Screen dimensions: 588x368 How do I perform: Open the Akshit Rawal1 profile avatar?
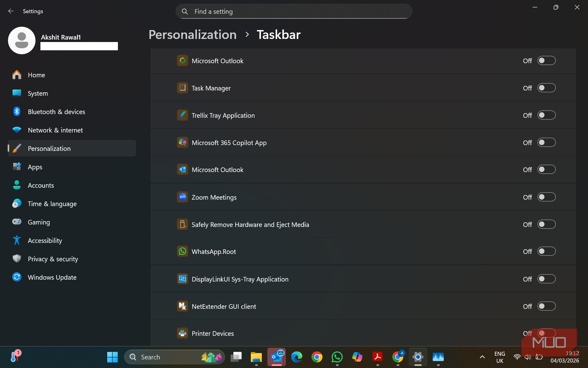pos(22,40)
